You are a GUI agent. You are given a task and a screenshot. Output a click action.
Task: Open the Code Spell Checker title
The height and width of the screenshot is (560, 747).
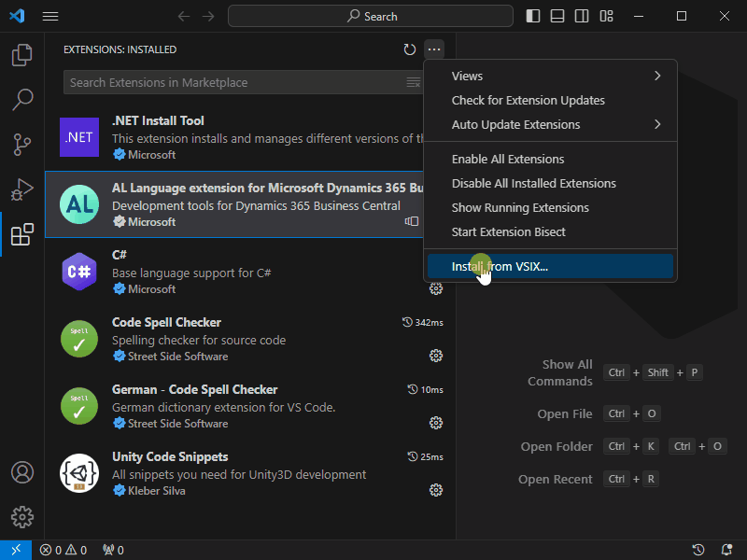click(167, 322)
